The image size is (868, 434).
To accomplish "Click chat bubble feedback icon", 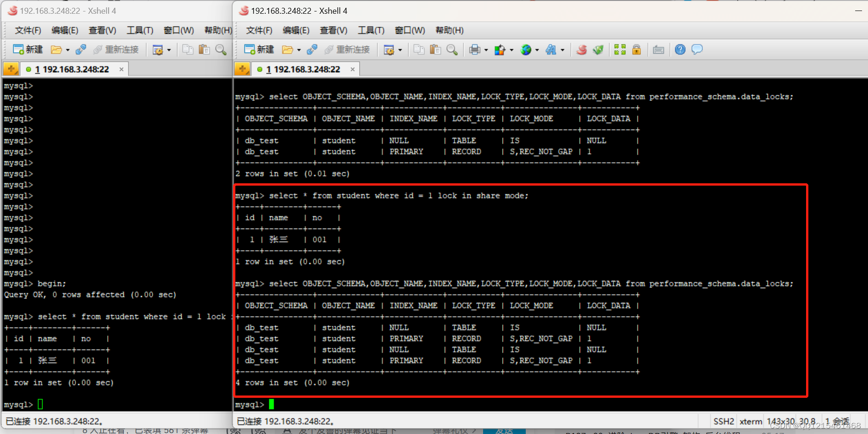I will (697, 49).
